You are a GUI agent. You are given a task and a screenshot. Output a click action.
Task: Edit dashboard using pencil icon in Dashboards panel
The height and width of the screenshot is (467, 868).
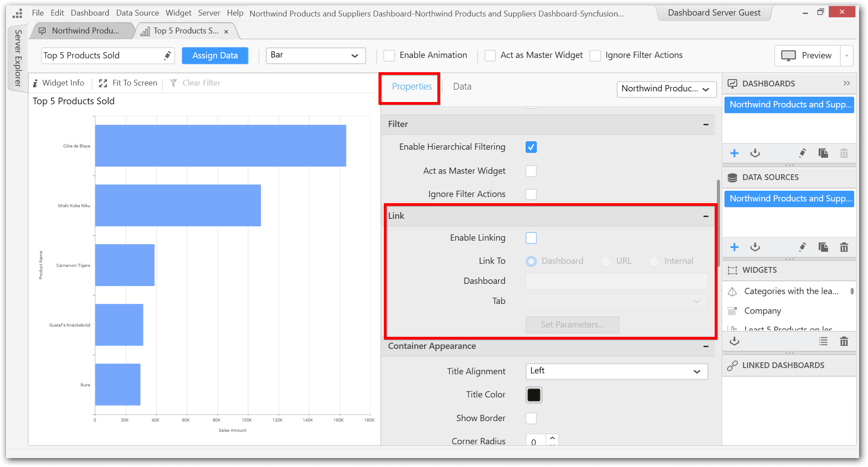click(802, 153)
